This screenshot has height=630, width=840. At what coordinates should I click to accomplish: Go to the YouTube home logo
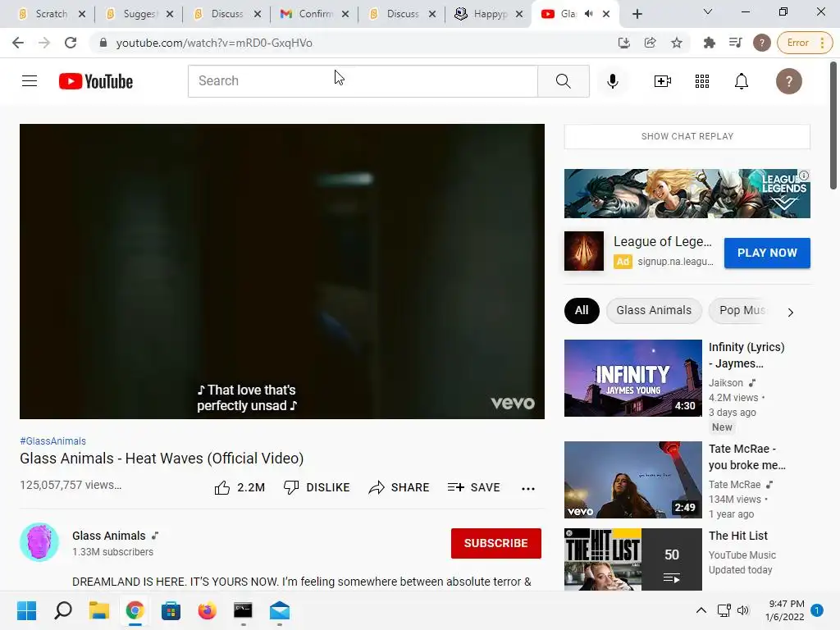[x=96, y=81]
